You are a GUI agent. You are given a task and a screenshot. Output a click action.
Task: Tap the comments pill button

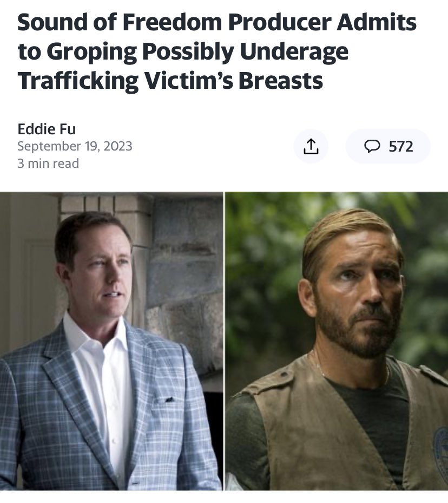(388, 146)
